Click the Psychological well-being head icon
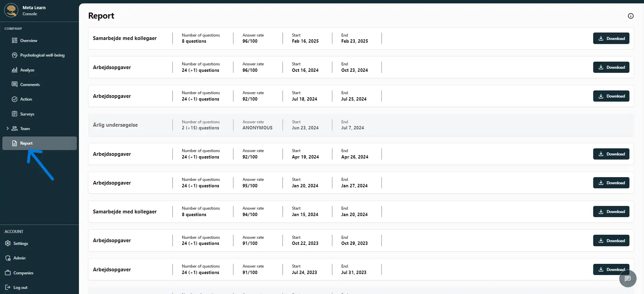This screenshot has width=644, height=294. click(15, 55)
